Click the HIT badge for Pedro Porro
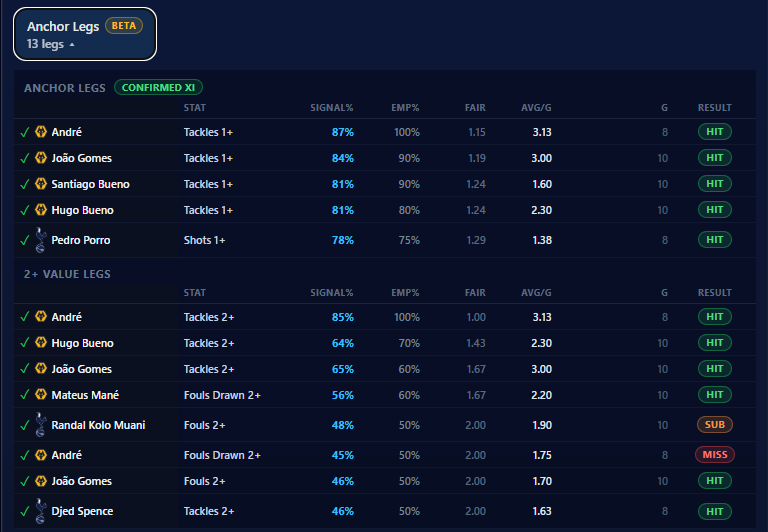 coord(715,240)
